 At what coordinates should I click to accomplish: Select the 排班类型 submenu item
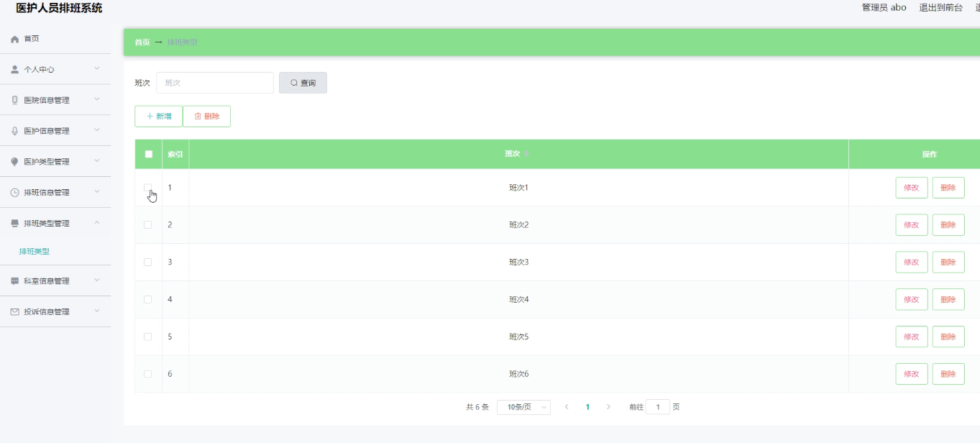point(35,252)
